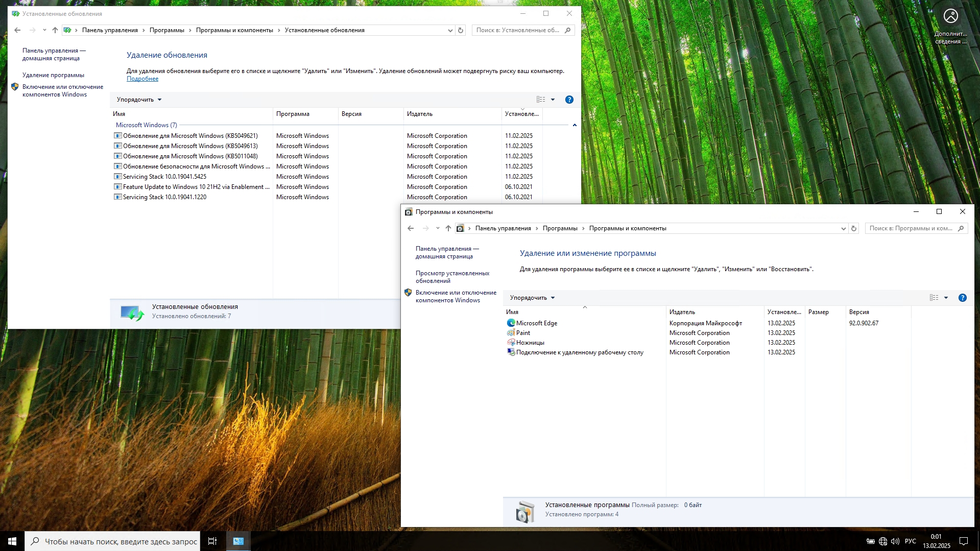Screen dimensions: 980x551
Task: Open Удаление программы link
Action: coord(53,75)
